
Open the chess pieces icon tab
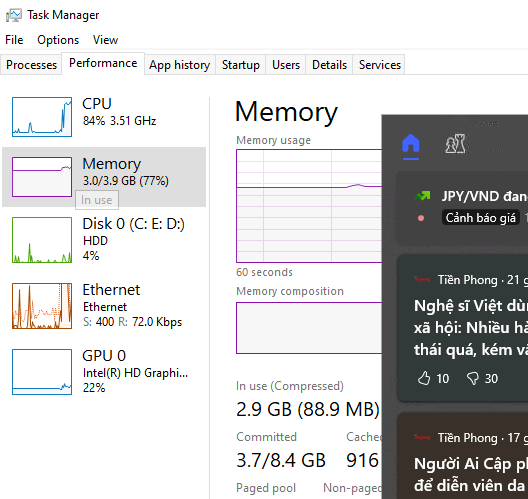pyautogui.click(x=456, y=144)
